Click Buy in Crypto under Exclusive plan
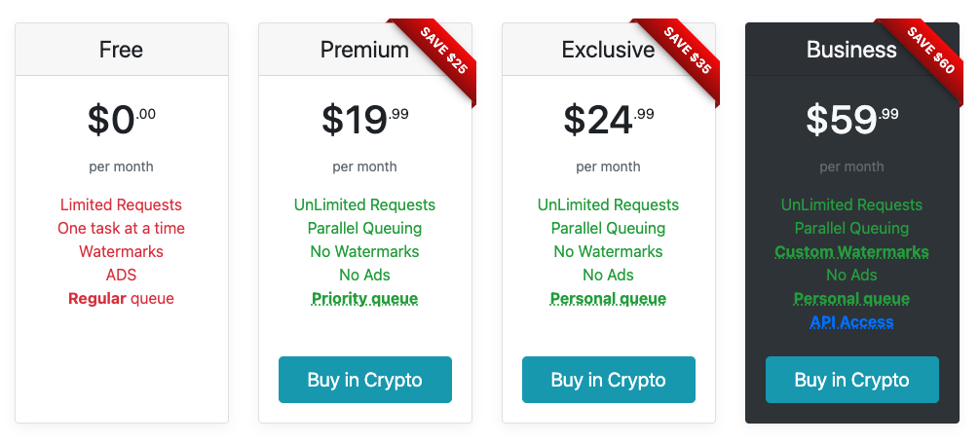 pos(608,380)
